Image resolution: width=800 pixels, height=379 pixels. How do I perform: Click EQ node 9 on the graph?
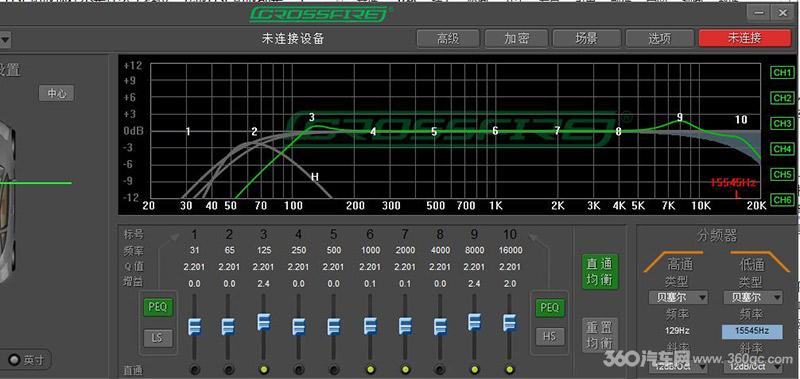680,117
